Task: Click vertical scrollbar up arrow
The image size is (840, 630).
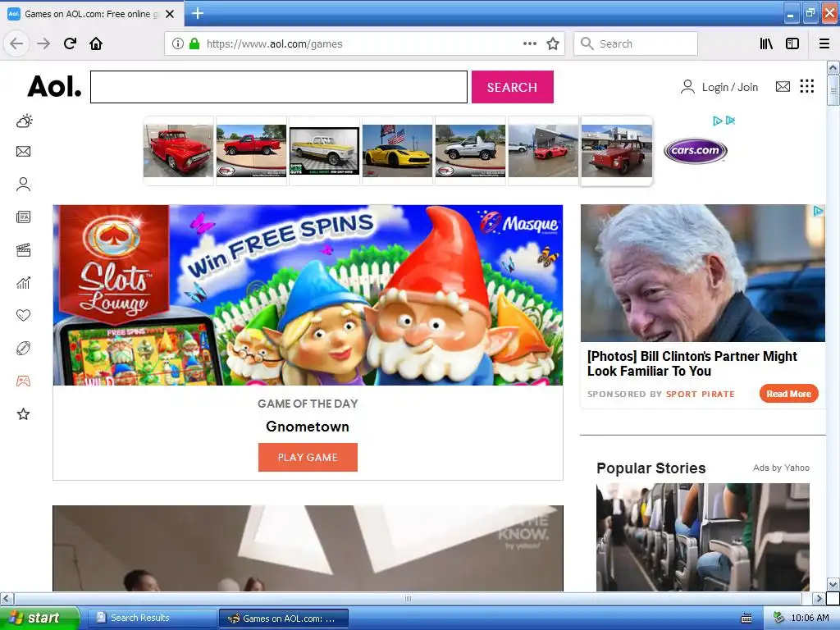Action: tap(833, 67)
